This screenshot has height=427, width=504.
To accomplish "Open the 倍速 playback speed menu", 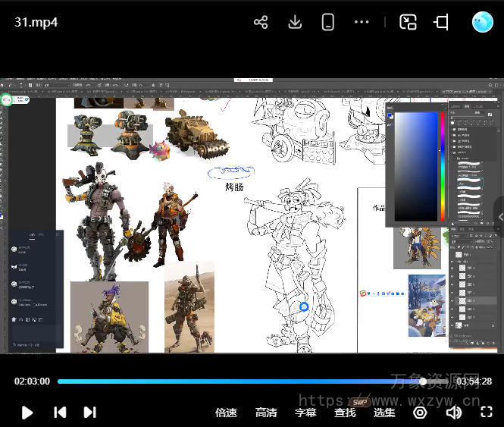I will point(226,413).
